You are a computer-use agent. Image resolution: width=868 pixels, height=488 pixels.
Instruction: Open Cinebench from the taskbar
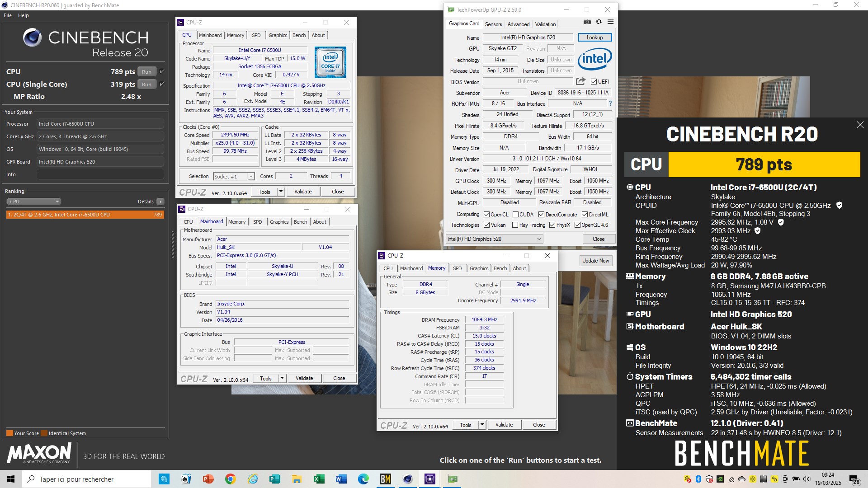click(x=408, y=479)
